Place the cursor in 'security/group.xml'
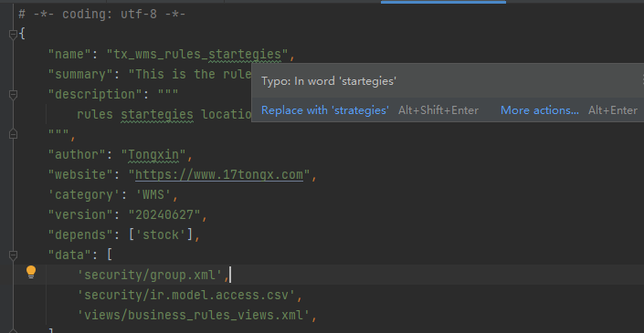 point(150,276)
